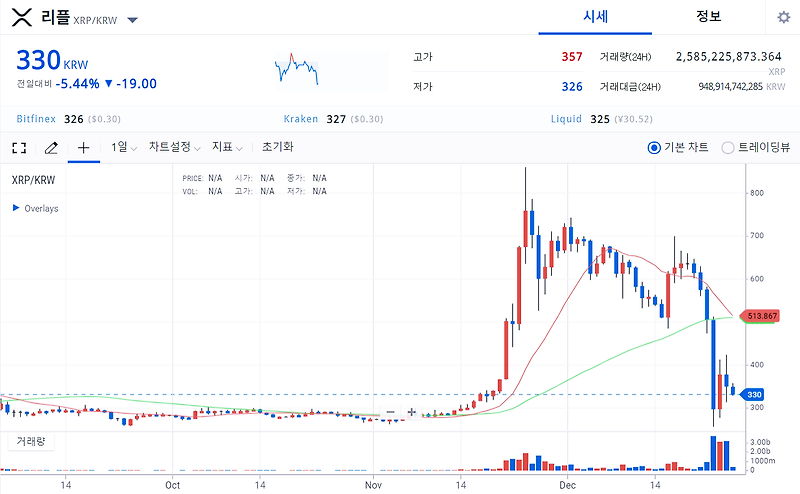Switch to the 정보 tab
Viewport: 800px width, 494px height.
click(709, 17)
